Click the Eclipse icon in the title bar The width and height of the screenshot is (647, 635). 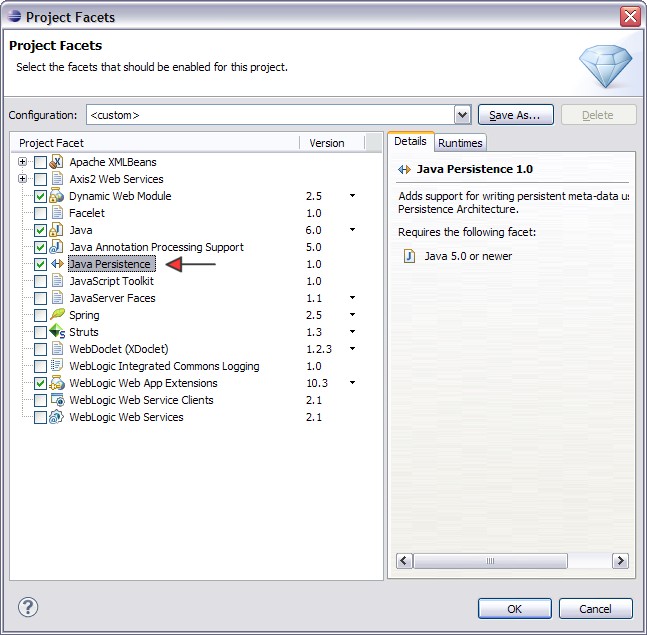(14, 16)
